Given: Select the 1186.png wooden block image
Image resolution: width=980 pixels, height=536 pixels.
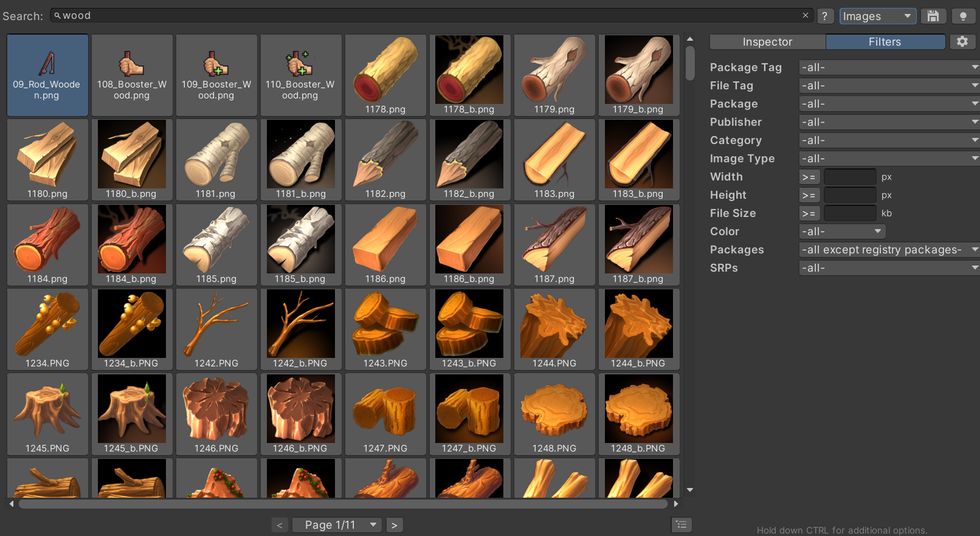Looking at the screenshot, I should point(385,244).
